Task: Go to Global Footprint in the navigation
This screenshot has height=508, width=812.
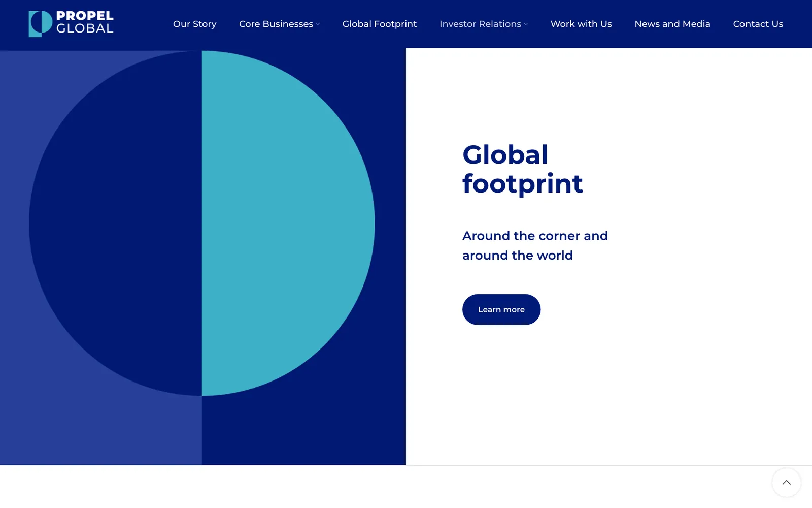Action: point(380,24)
